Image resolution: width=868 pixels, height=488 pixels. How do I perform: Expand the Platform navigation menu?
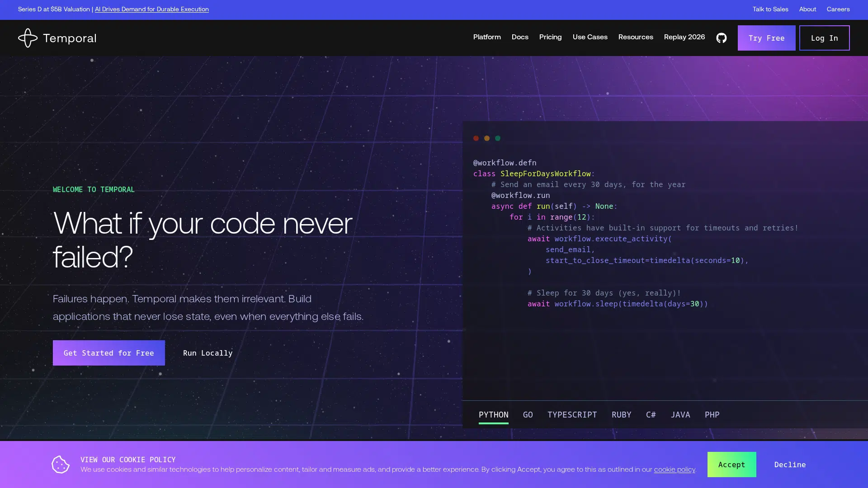tap(486, 37)
